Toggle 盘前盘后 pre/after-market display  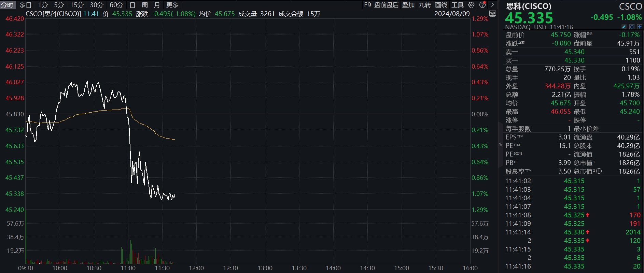[x=387, y=5]
